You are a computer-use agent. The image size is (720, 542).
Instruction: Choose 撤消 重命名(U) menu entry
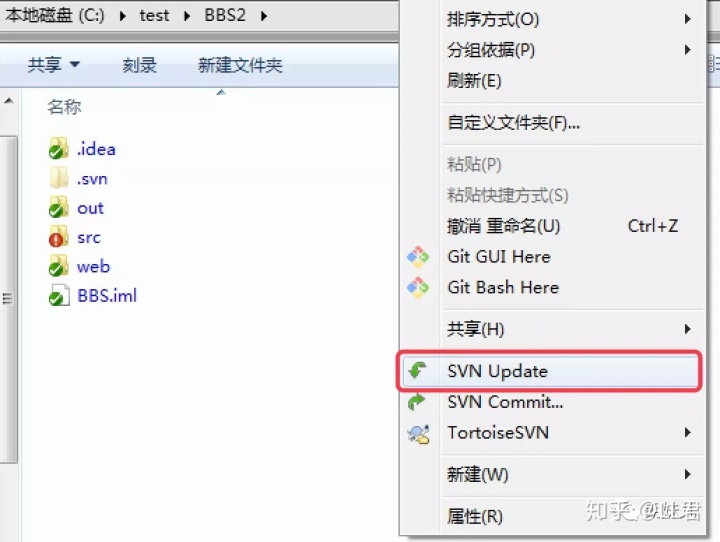553,226
